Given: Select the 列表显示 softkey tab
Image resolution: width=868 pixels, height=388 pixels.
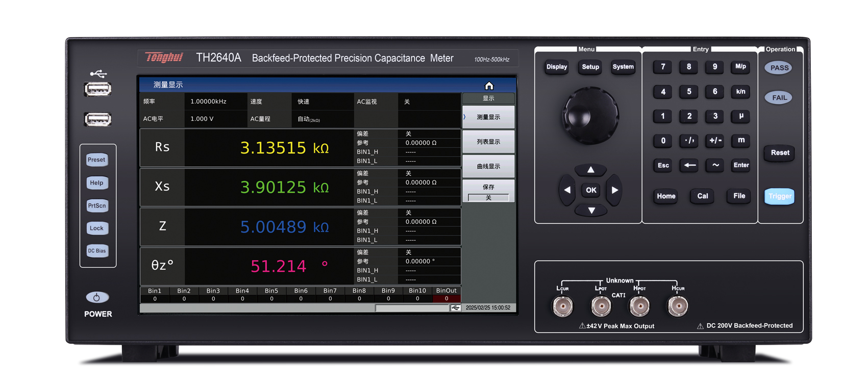Looking at the screenshot, I should pos(488,142).
